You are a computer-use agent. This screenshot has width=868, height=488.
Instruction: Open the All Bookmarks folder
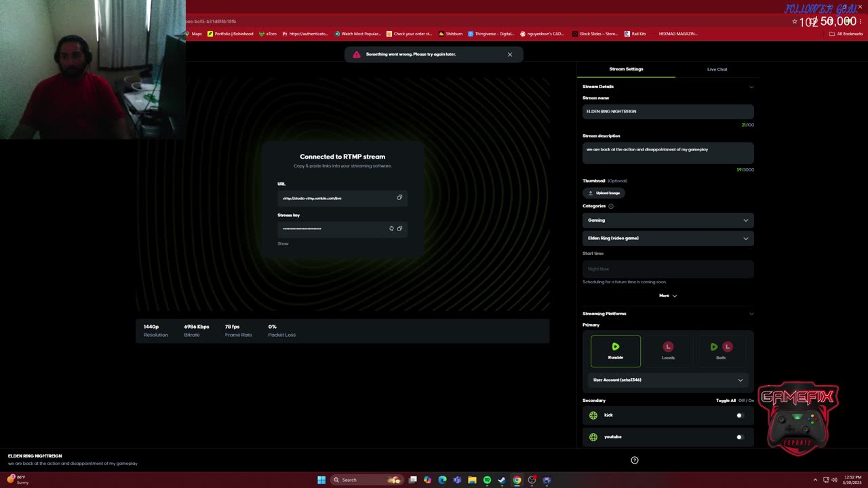(846, 34)
